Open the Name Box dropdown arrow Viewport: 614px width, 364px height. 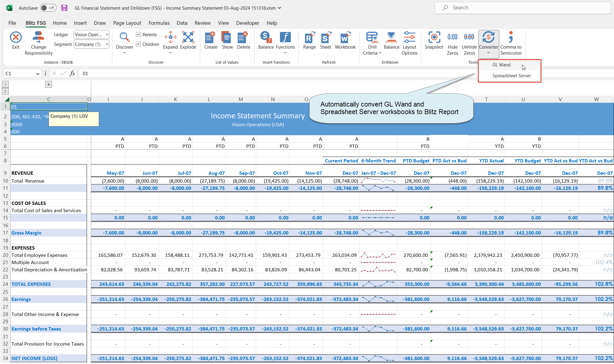click(x=38, y=73)
